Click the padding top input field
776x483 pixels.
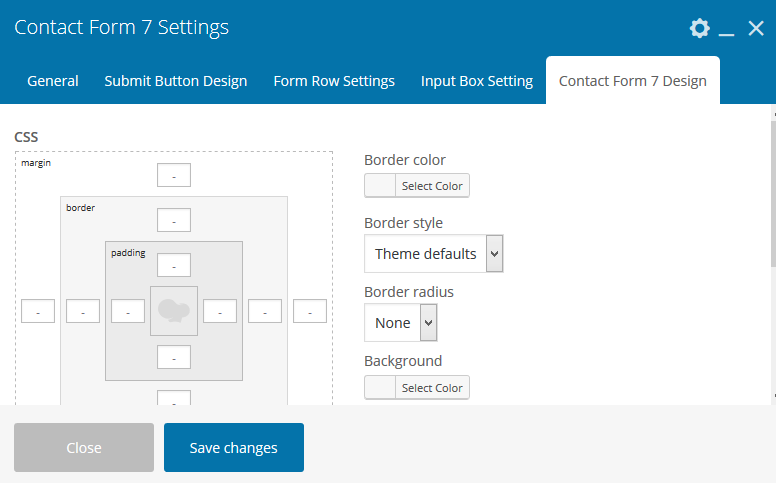point(174,265)
